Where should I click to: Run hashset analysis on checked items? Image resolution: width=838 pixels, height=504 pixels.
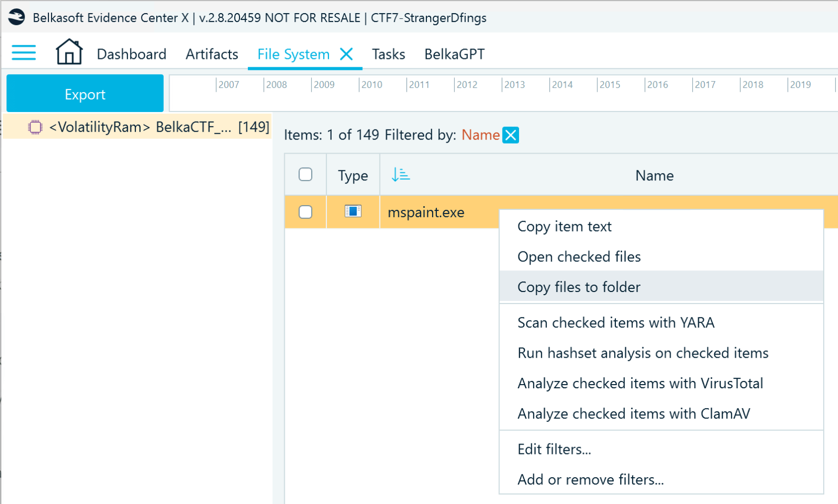tap(661, 353)
